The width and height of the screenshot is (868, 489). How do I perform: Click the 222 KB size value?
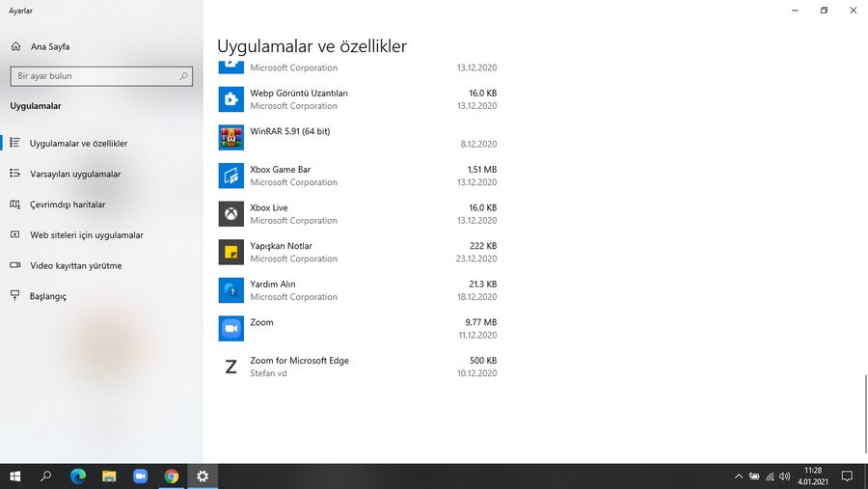(483, 246)
